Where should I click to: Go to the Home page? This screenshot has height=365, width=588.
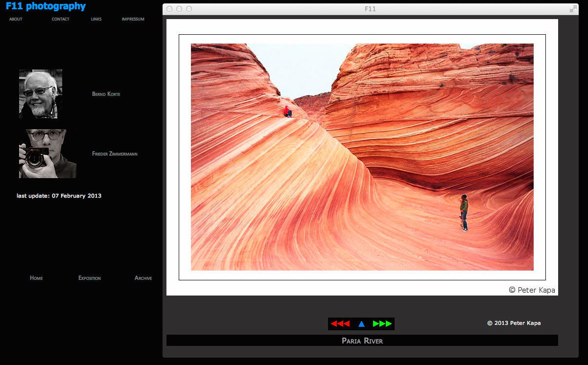pyautogui.click(x=36, y=278)
